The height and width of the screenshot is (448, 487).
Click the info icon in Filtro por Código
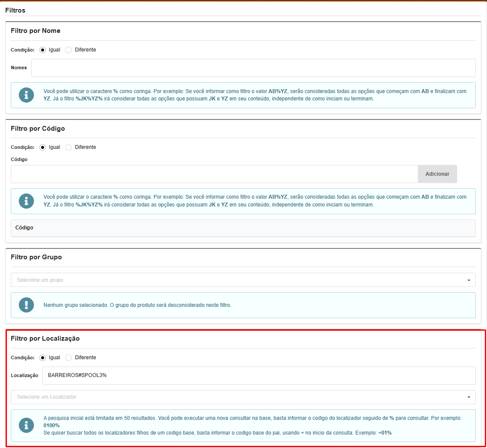click(x=26, y=201)
